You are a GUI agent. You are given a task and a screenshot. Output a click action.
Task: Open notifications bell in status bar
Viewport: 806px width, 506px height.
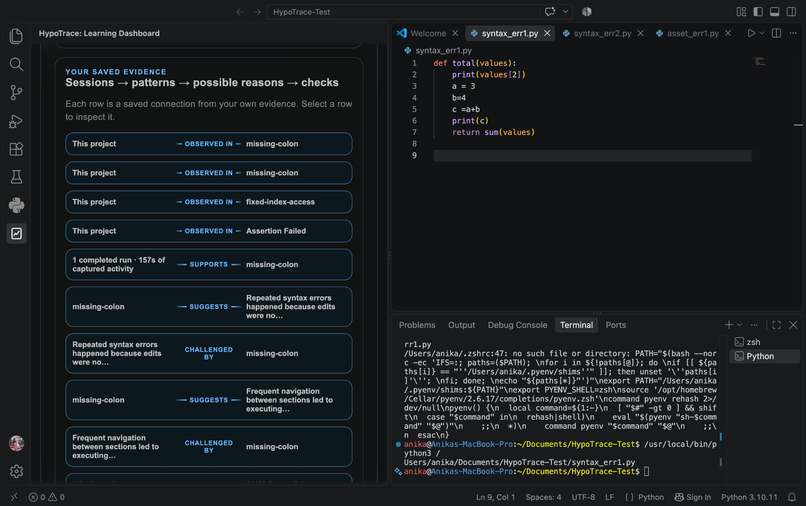coord(792,497)
